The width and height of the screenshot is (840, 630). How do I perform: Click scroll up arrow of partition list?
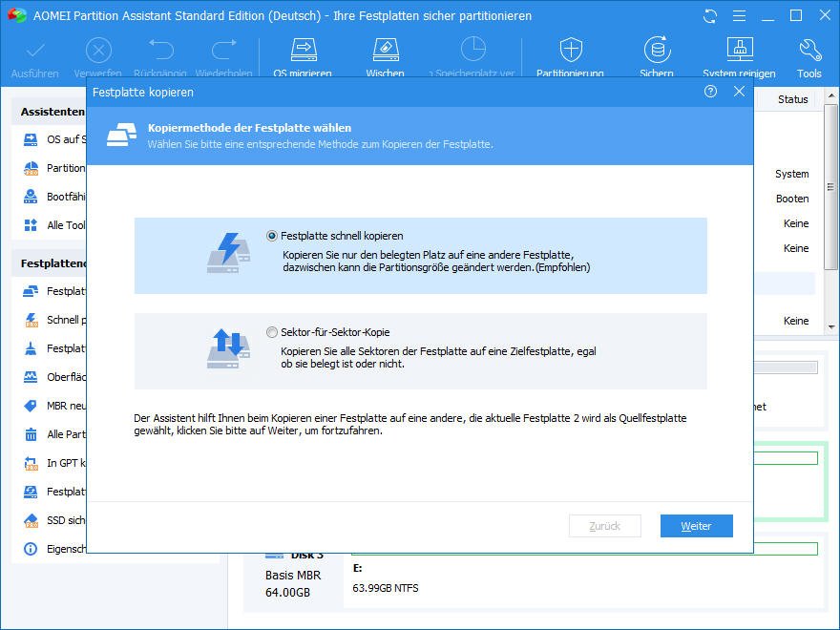tap(830, 96)
